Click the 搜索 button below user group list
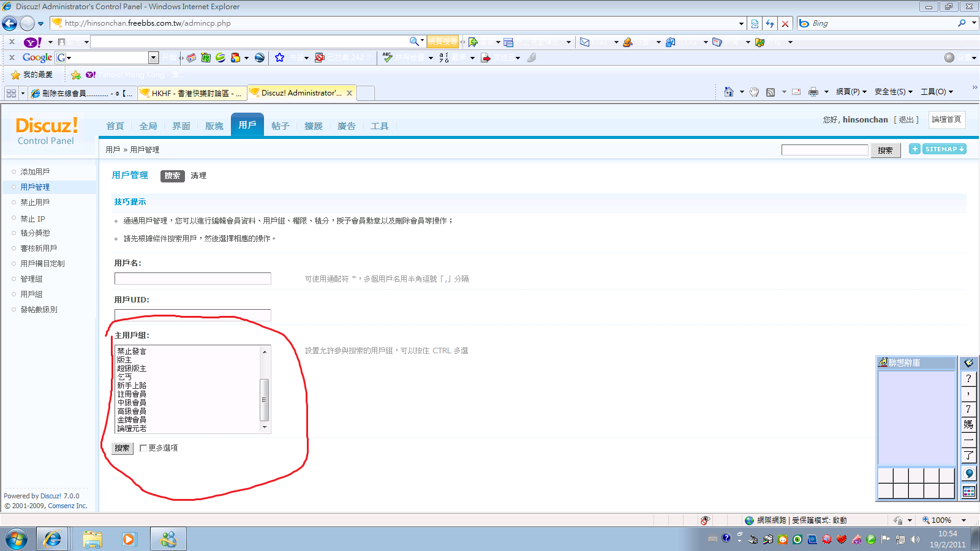Viewport: 980px width, 551px height. tap(123, 448)
